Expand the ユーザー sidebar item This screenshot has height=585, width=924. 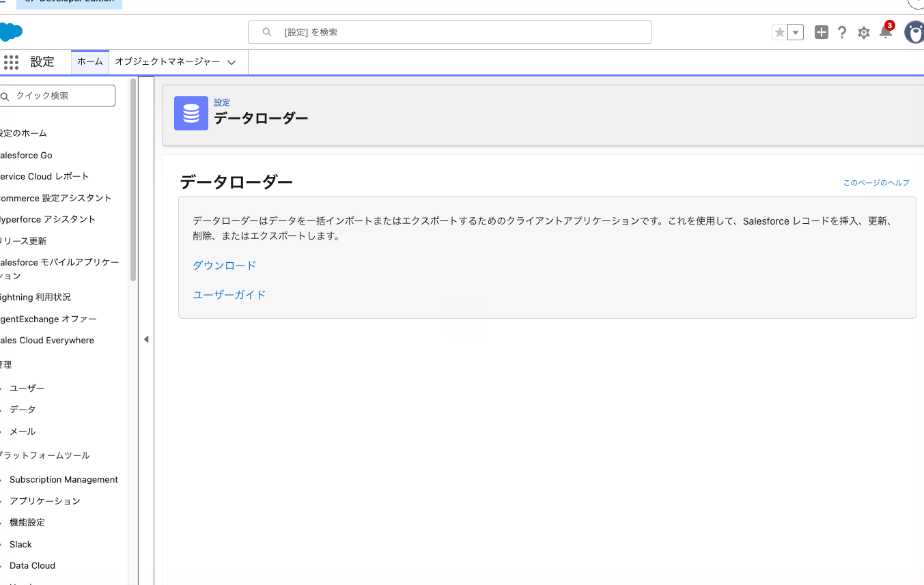point(27,388)
